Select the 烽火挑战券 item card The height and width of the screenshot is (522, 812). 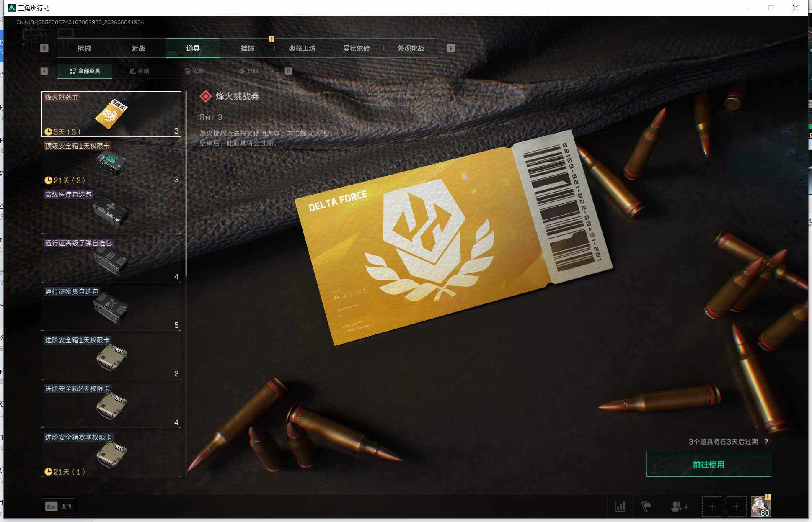click(111, 114)
